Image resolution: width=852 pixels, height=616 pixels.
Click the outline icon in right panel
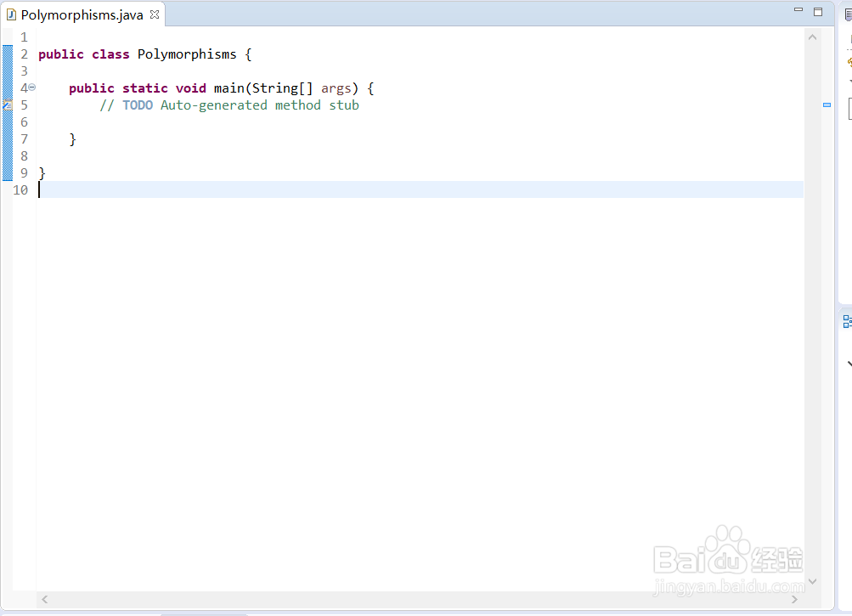(847, 321)
